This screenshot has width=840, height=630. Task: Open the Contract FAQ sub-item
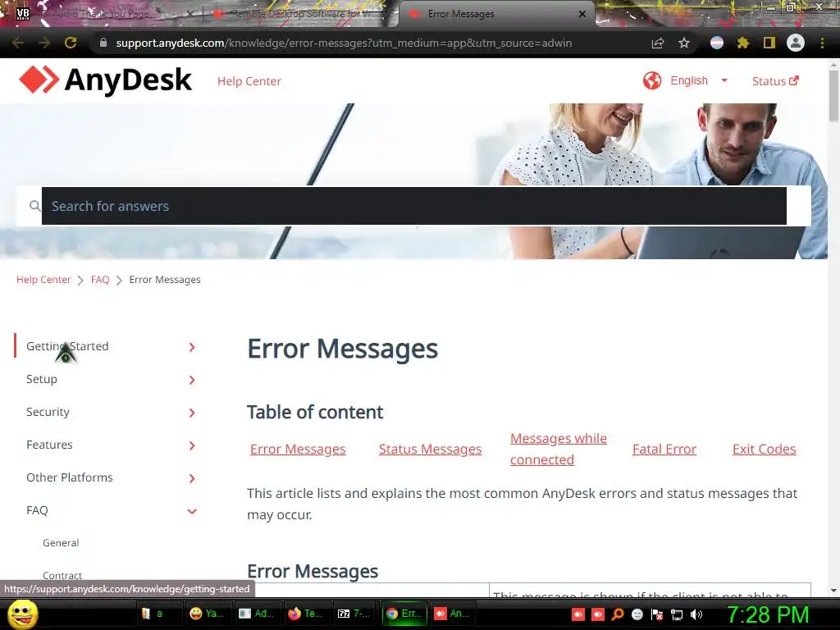pyautogui.click(x=62, y=575)
